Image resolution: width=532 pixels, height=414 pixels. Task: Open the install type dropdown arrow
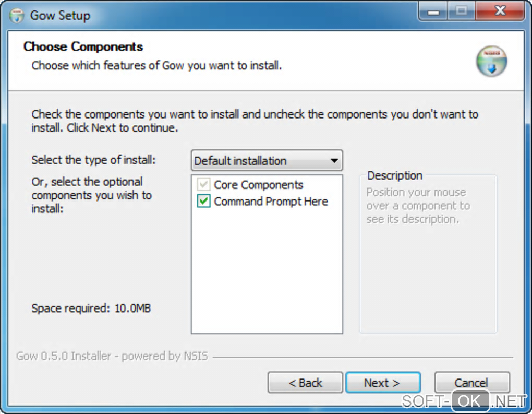(334, 161)
